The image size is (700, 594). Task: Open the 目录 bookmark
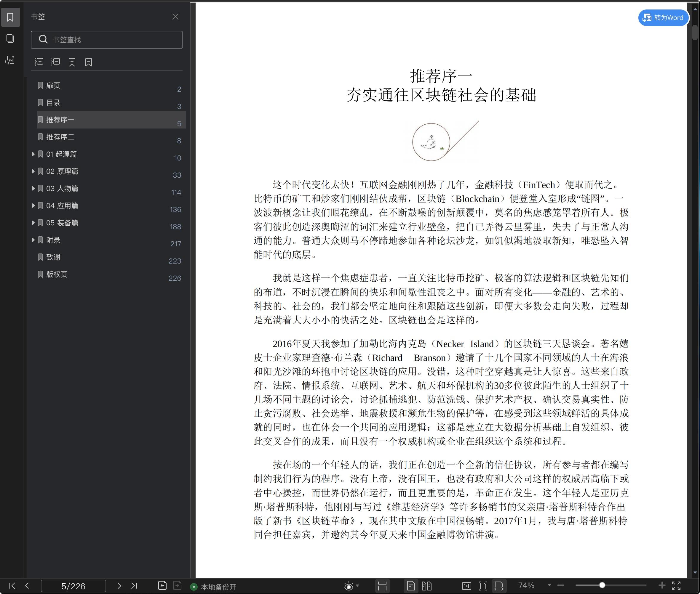click(x=111, y=103)
